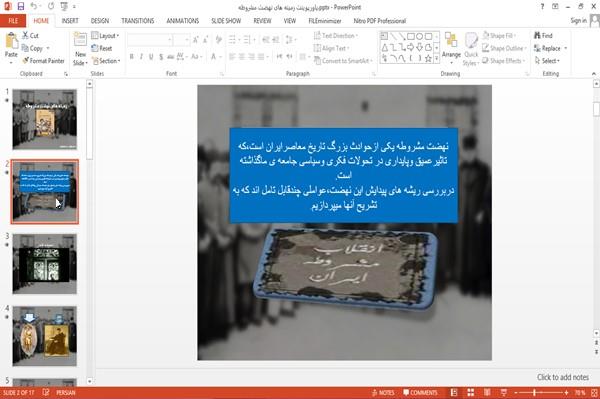
Task: Select the rectangle shape in shapes gallery
Action: click(x=411, y=36)
